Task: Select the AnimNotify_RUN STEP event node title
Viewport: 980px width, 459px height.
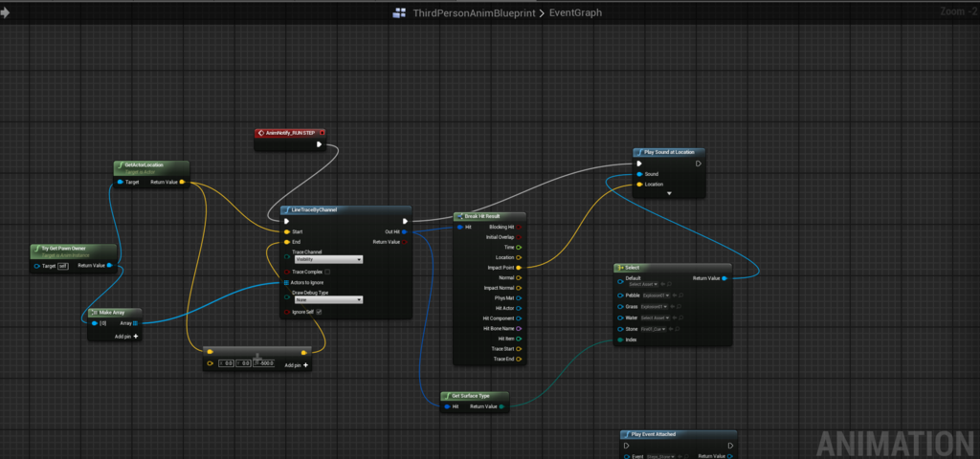Action: (290, 132)
